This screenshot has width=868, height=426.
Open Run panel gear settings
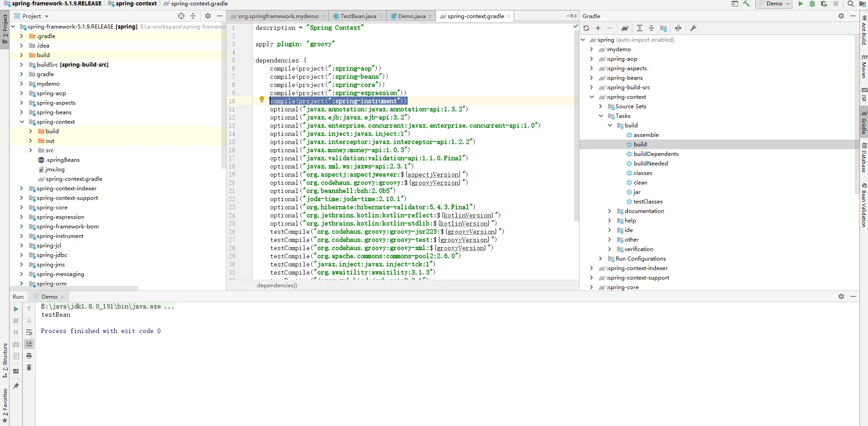(841, 296)
